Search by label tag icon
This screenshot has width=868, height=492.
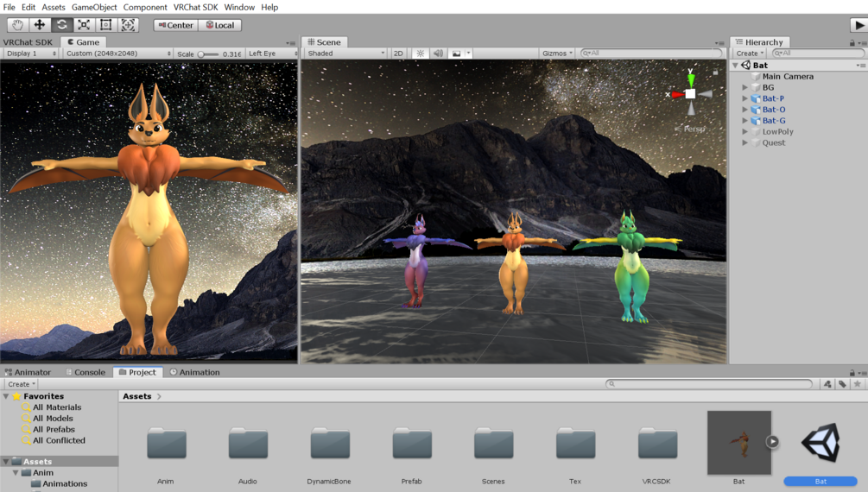click(x=842, y=383)
